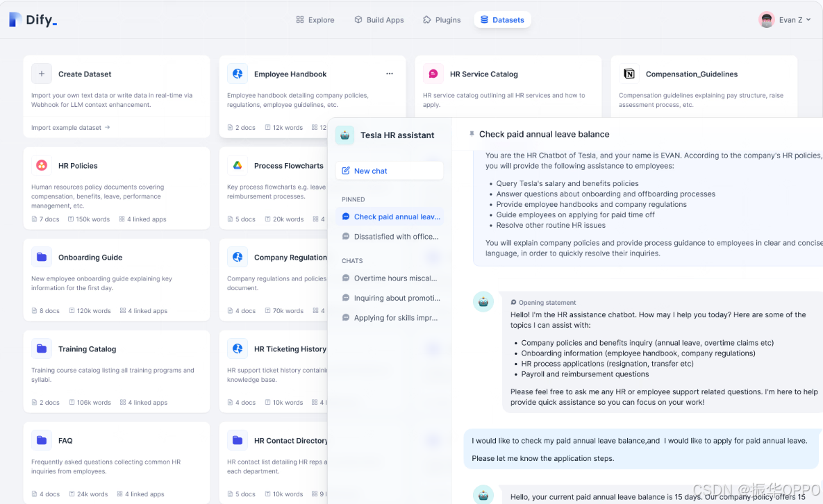Open pinned chat Check paid annual leave
This screenshot has width=823, height=504.
(390, 217)
